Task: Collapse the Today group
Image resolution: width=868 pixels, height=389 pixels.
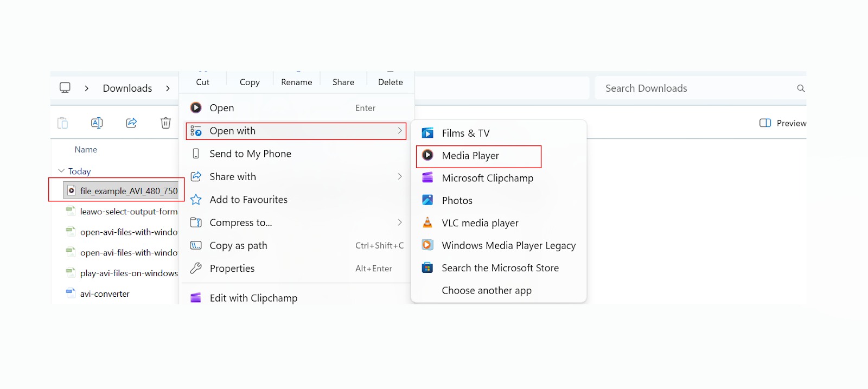Action: 61,171
